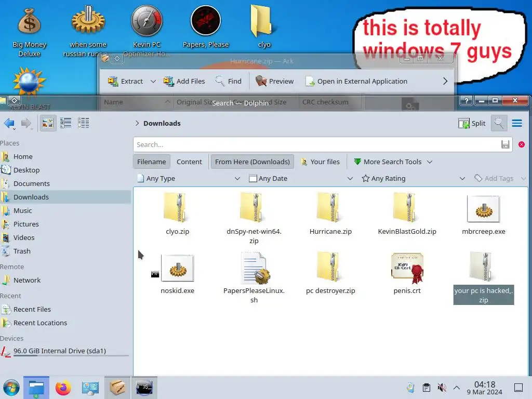Image resolution: width=532 pixels, height=399 pixels.
Task: Open the clipboard tray icon
Action: click(426, 388)
